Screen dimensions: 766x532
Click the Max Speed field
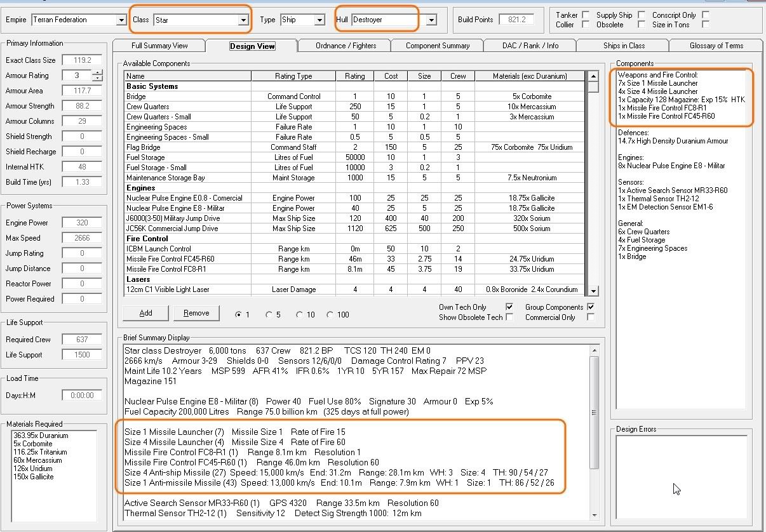[x=82, y=238]
